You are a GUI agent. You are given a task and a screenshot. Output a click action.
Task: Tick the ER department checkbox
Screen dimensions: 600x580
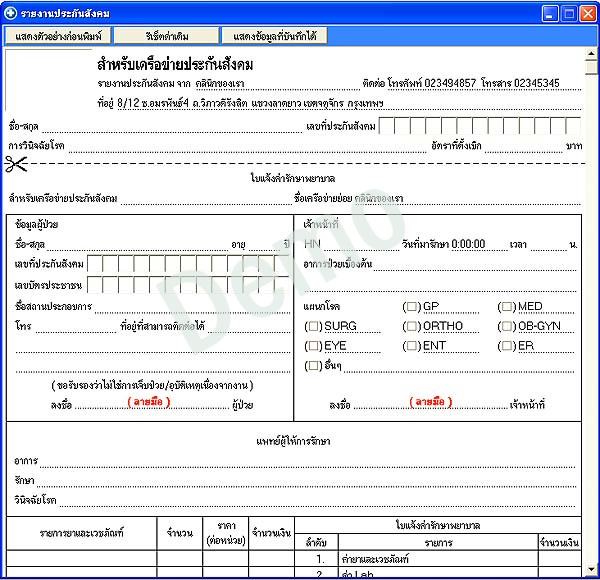507,346
